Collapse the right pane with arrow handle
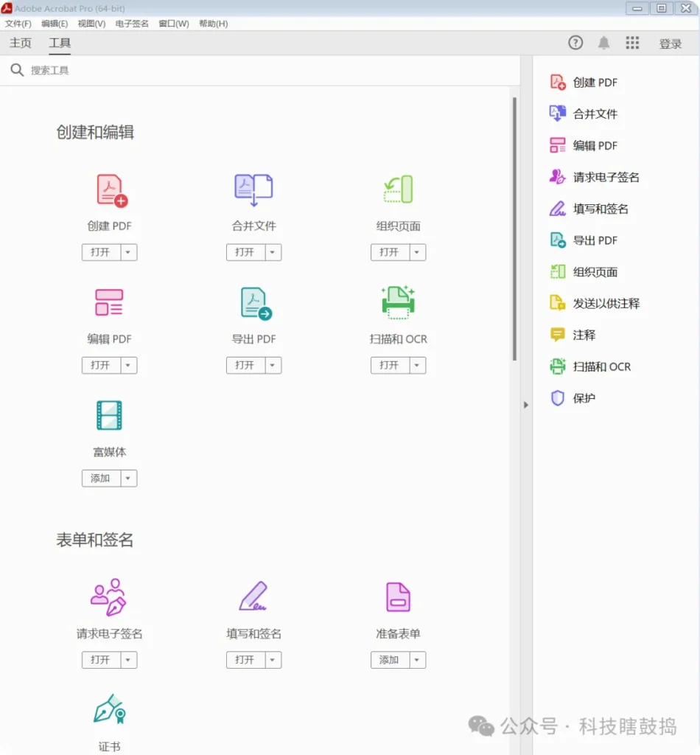 tap(526, 405)
